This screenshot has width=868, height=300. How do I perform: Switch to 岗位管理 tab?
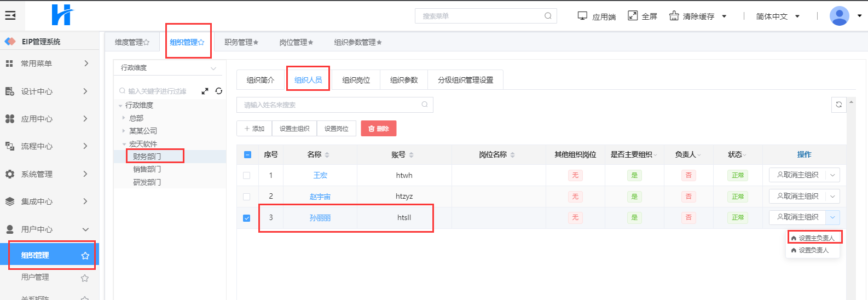click(296, 42)
